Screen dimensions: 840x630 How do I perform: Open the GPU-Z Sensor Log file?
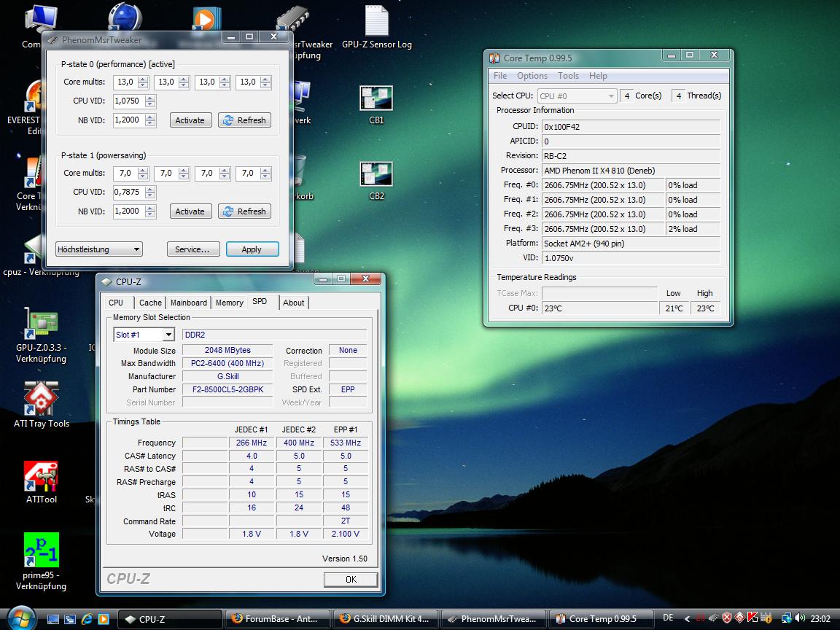376,22
